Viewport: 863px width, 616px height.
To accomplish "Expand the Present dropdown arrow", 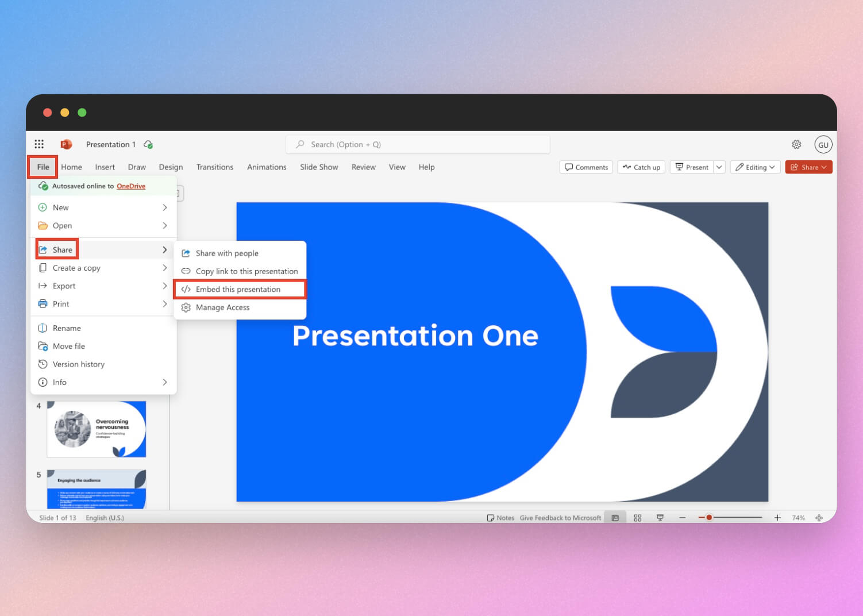I will click(719, 167).
